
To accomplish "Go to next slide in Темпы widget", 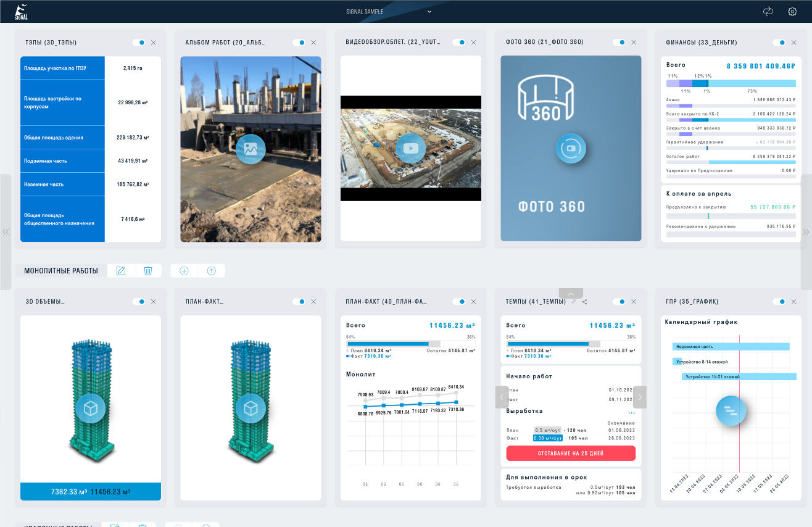I will click(640, 397).
